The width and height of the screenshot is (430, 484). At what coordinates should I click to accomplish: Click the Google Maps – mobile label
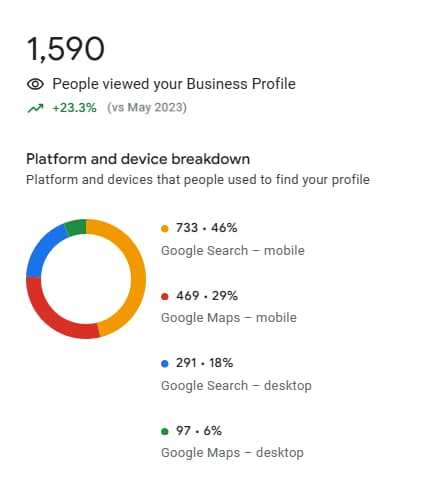pos(229,318)
